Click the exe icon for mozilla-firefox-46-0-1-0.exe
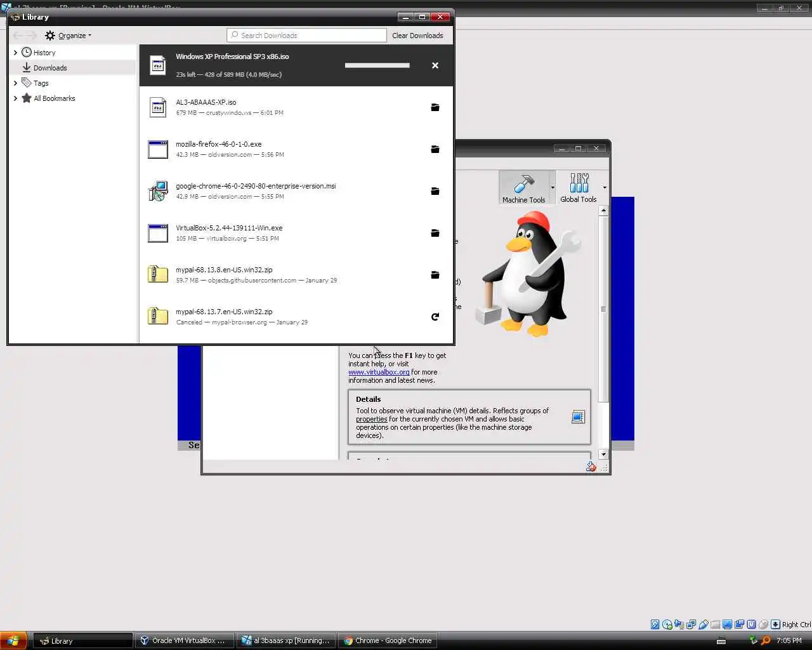 tap(158, 149)
